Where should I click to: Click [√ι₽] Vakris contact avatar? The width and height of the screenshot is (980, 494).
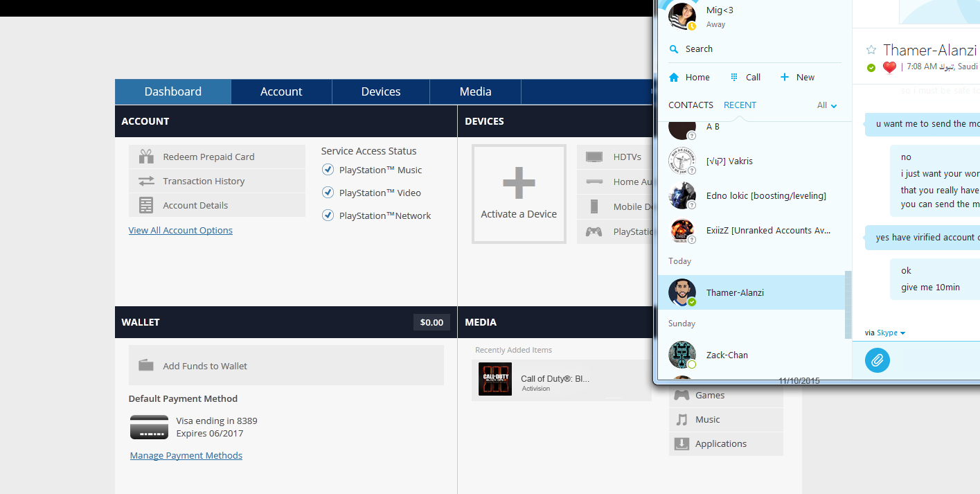pos(682,161)
